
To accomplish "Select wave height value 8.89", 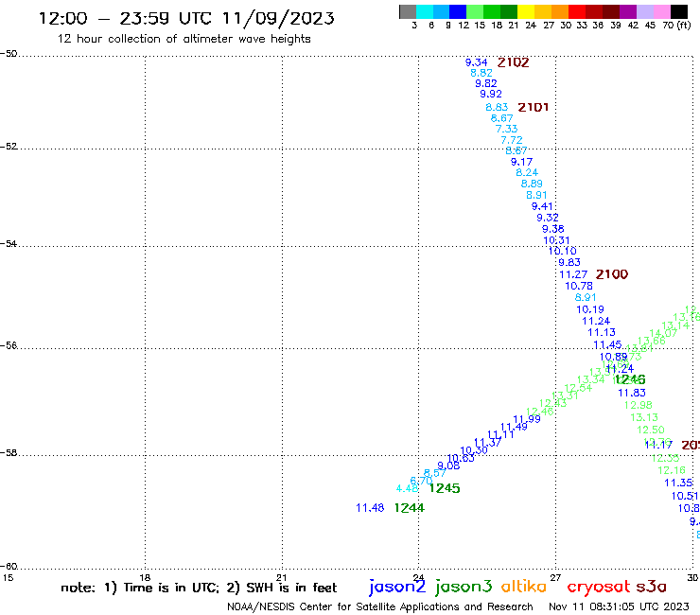I will (532, 184).
